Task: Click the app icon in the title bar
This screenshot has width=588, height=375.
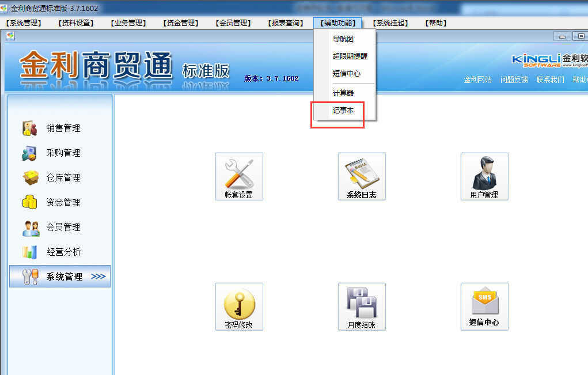Action: (4, 8)
